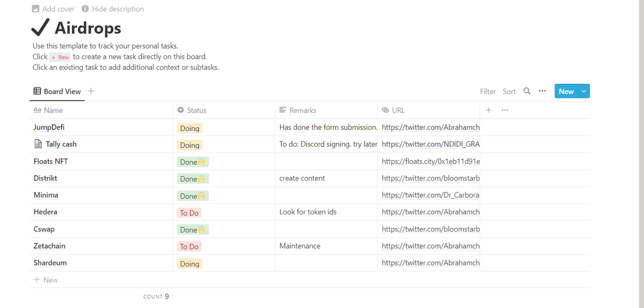Image resolution: width=644 pixels, height=308 pixels.
Task: Click the Airdrops page title
Action: point(88,27)
